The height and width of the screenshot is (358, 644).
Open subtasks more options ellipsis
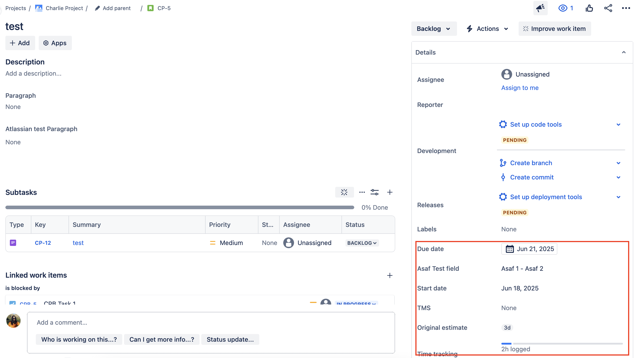tap(362, 192)
